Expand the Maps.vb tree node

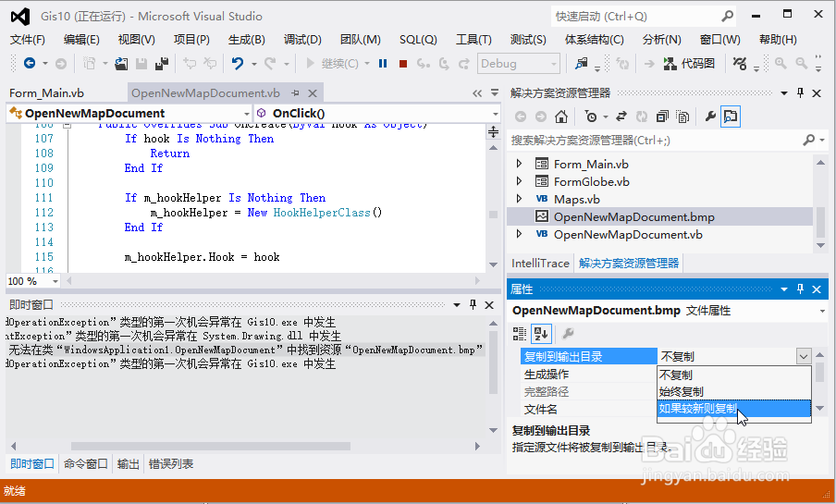point(519,199)
